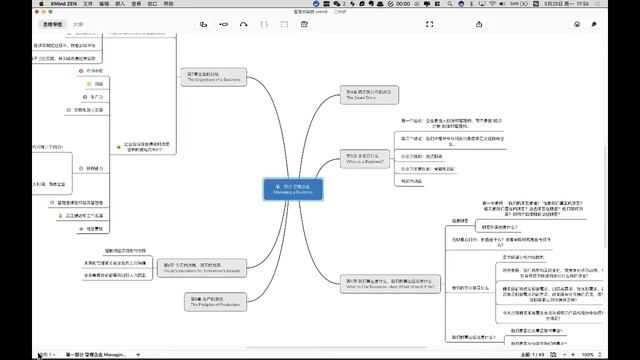The width and height of the screenshot is (640, 360).
Task: Click the screen recording timer 00:00
Action: pos(402,4)
